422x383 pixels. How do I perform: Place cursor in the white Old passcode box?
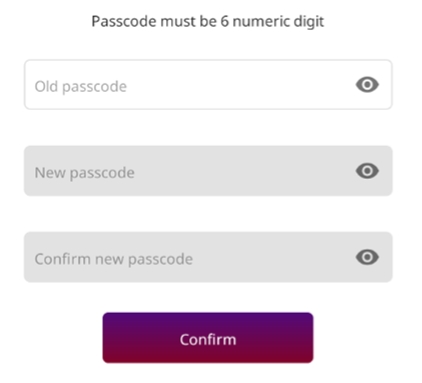point(208,85)
